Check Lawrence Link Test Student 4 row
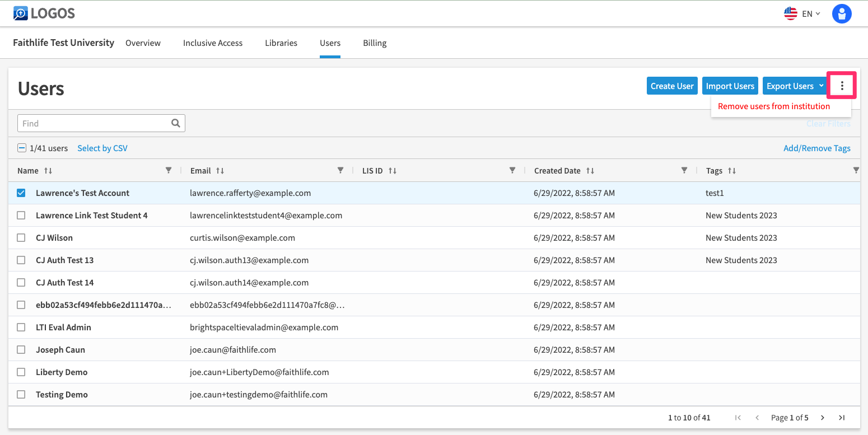The width and height of the screenshot is (868, 435). pyautogui.click(x=21, y=216)
